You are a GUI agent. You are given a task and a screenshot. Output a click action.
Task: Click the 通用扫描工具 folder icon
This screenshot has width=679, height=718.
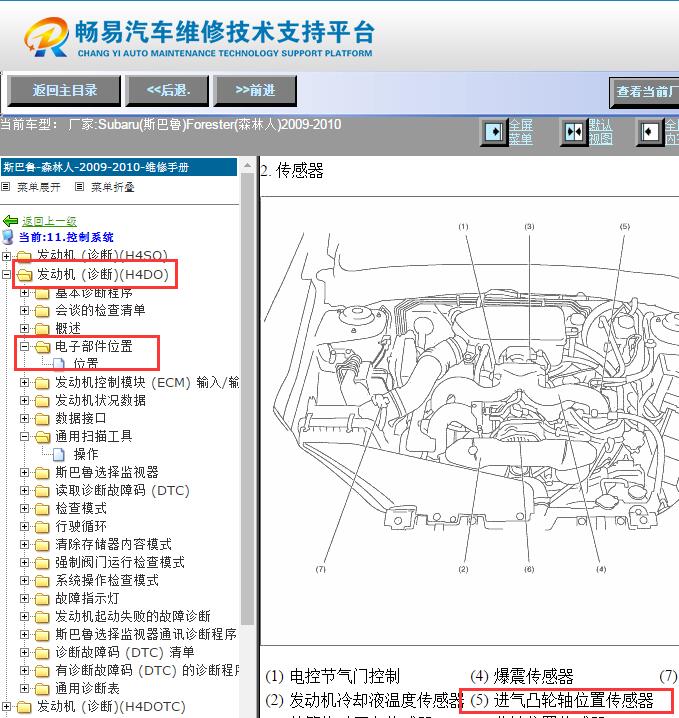43,437
